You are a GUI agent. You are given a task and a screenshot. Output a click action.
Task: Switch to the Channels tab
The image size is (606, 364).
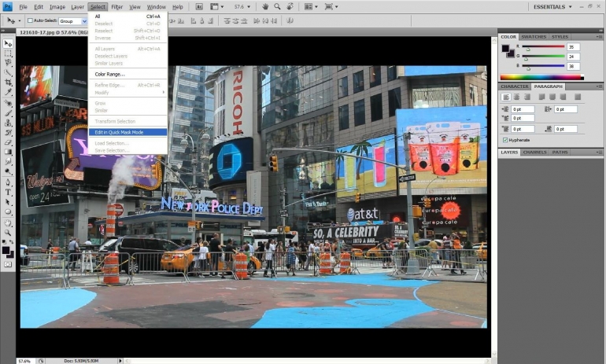point(534,152)
